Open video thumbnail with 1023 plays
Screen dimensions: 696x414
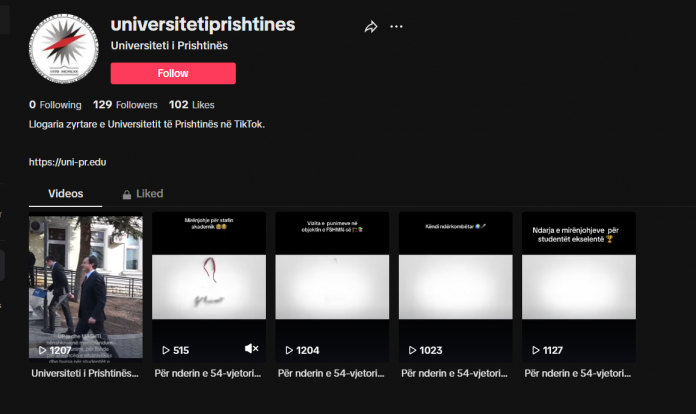(x=455, y=287)
